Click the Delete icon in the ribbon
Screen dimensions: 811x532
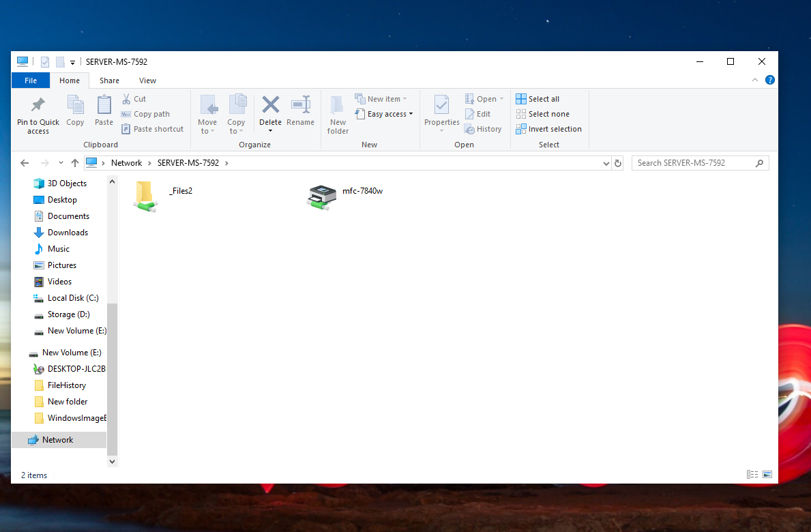(x=271, y=105)
